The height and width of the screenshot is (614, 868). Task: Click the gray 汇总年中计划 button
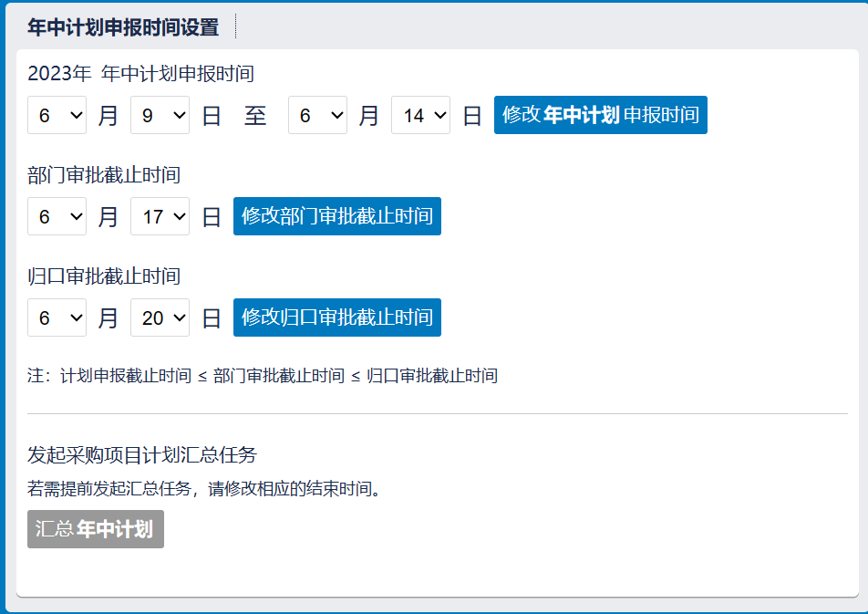click(x=96, y=529)
